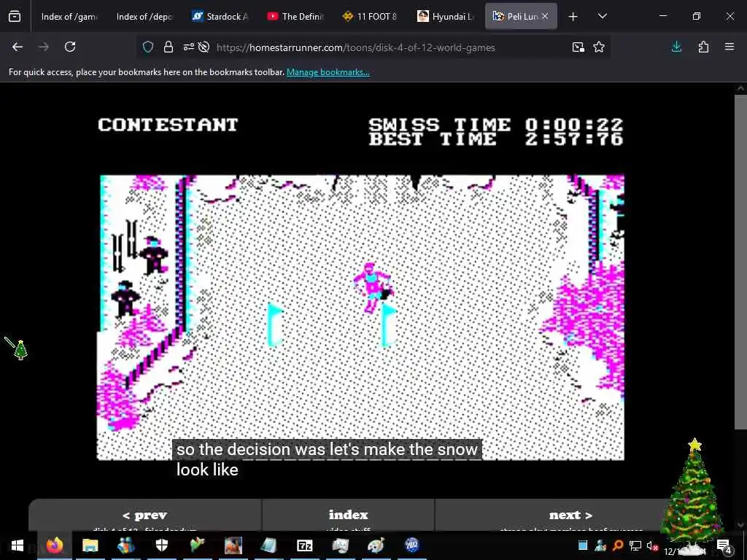Open the paint palette taskbar app
The image size is (747, 560).
(376, 545)
